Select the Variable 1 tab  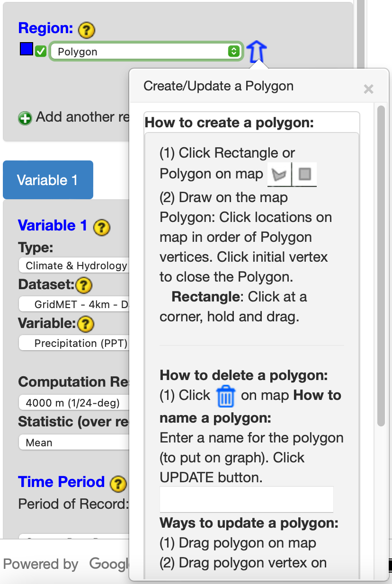[48, 180]
